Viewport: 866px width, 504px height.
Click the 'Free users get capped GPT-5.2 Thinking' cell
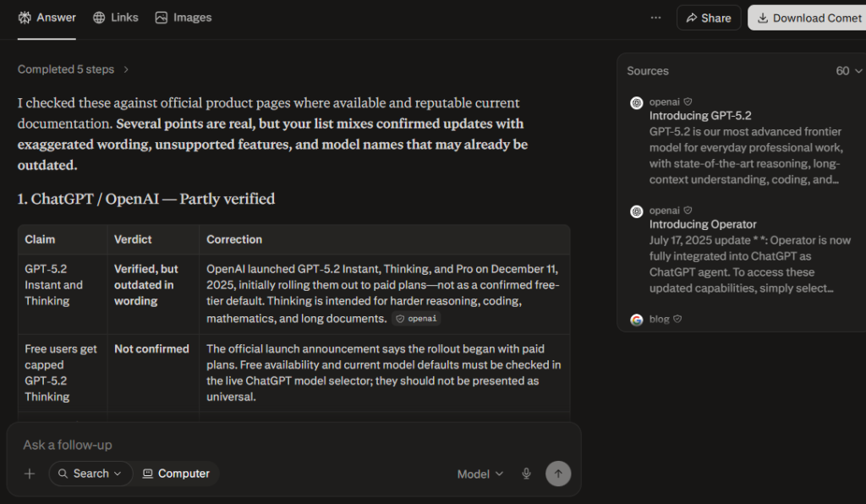click(x=61, y=373)
